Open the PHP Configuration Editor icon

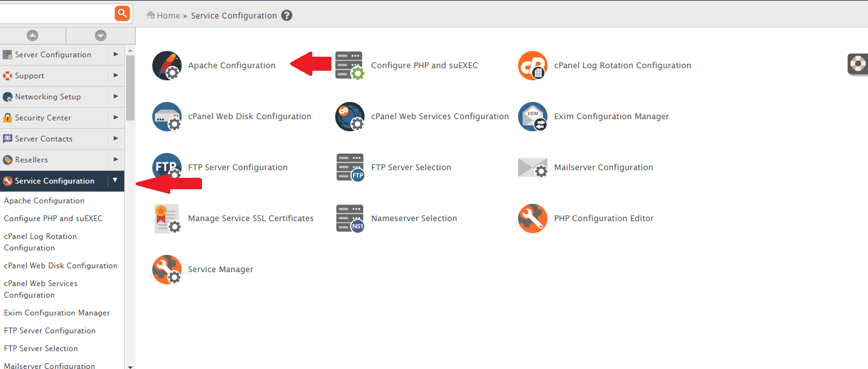pos(533,219)
